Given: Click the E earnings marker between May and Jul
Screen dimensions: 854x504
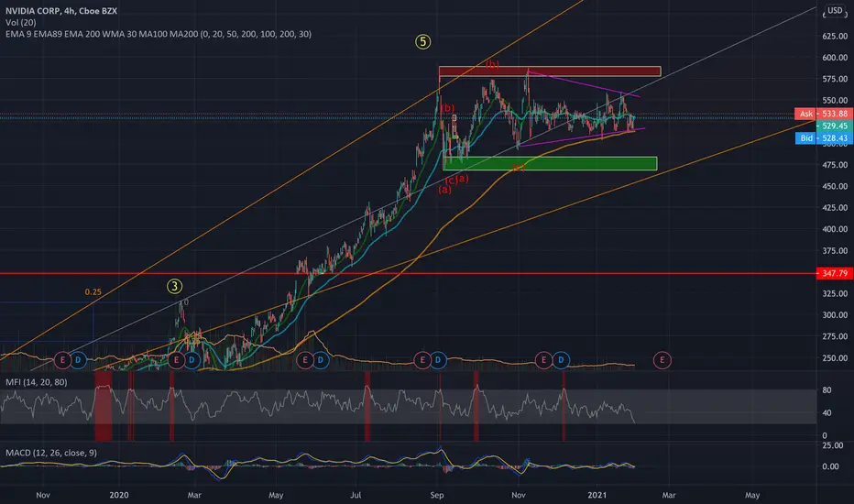Looking at the screenshot, I should 304,359.
